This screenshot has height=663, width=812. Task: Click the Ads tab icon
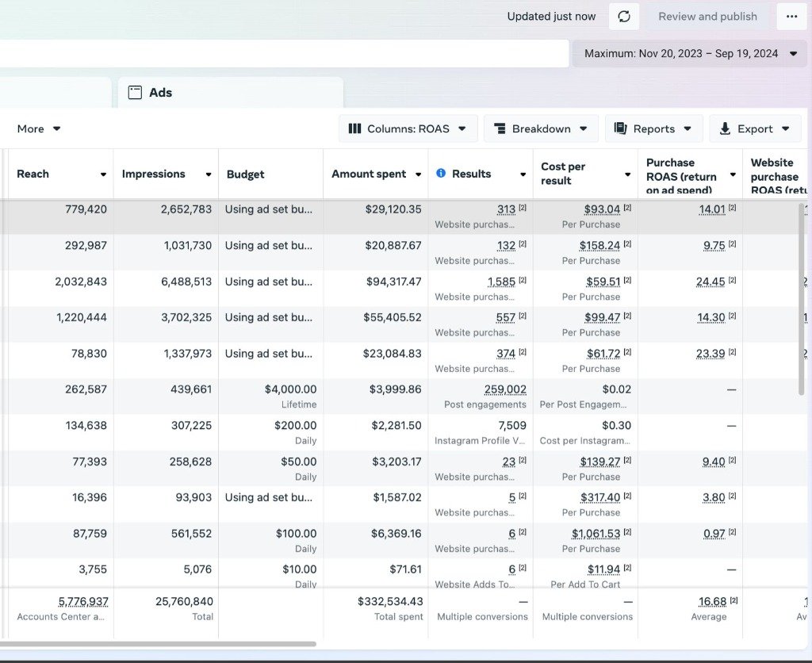[x=135, y=93]
